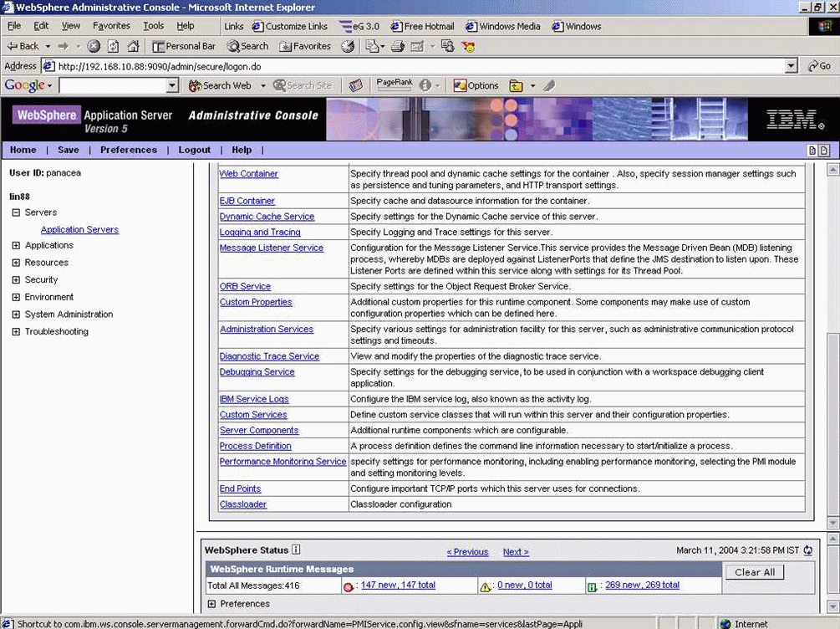Expand the System Administration tree node
This screenshot has width=840, height=629.
(16, 314)
